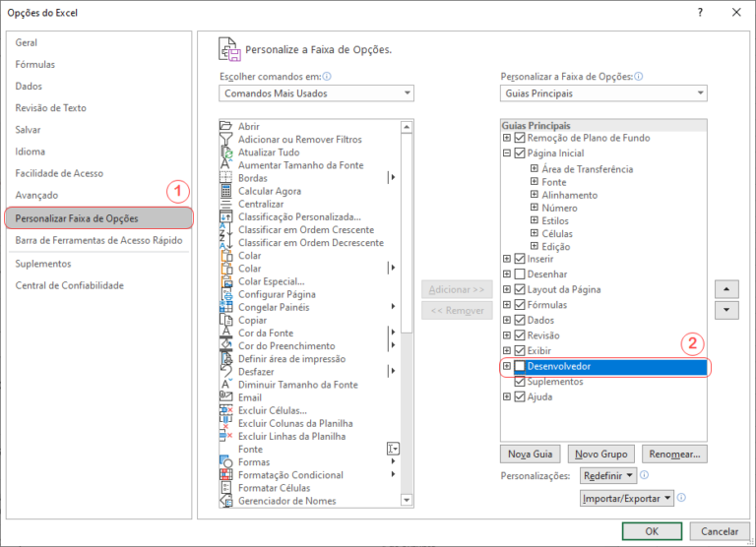756x547 pixels.
Task: Click the Desfazer undo icon
Action: point(225,372)
